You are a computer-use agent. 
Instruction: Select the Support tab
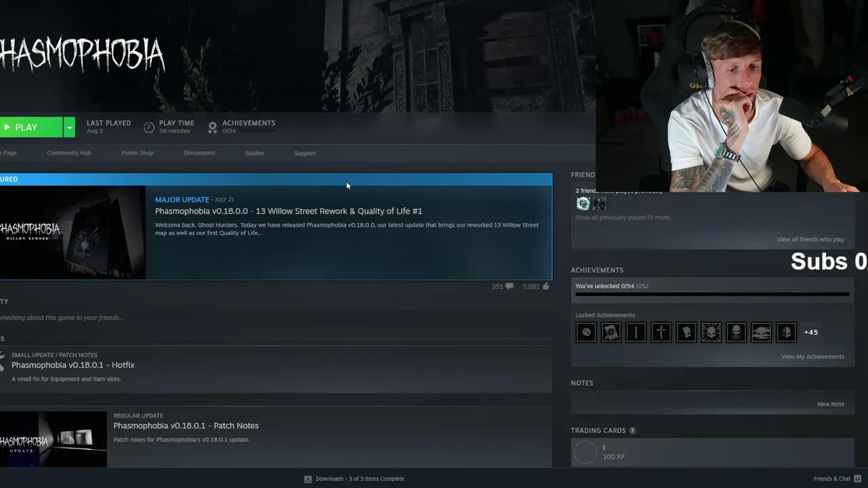click(x=304, y=153)
